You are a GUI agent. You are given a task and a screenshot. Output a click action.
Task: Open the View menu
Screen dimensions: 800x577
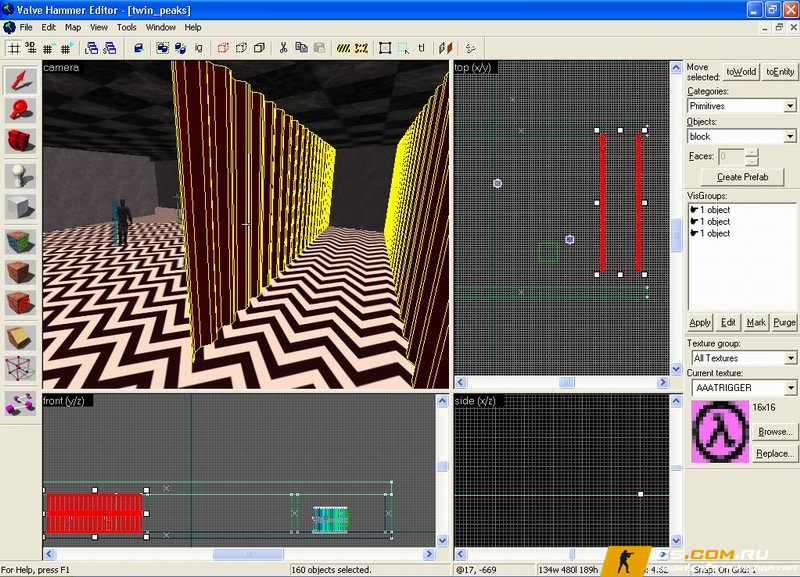click(98, 27)
